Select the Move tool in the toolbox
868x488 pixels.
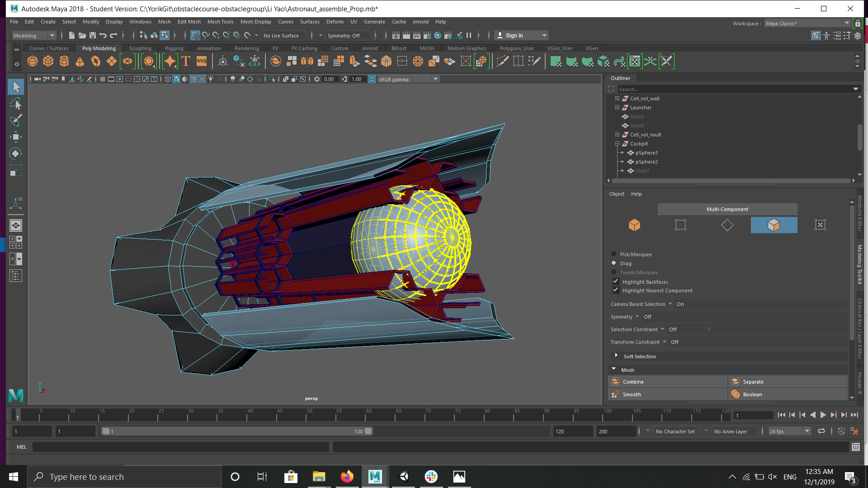tap(15, 137)
